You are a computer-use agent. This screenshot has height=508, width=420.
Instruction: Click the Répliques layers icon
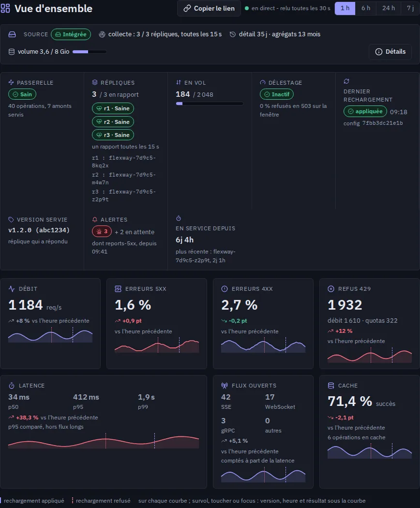coord(95,83)
